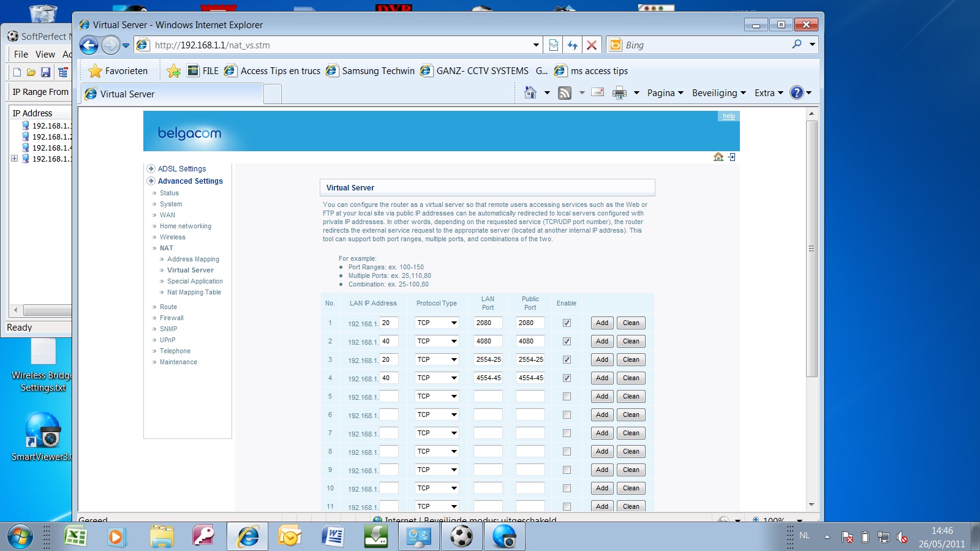
Task: Uncheck Enable checkbox for rule 1
Action: [567, 323]
